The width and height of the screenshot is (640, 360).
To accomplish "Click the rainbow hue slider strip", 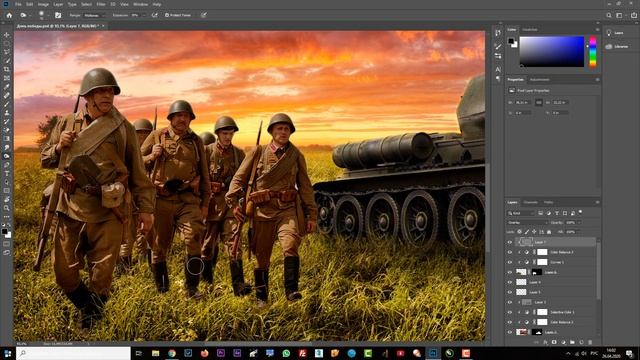I will [593, 51].
